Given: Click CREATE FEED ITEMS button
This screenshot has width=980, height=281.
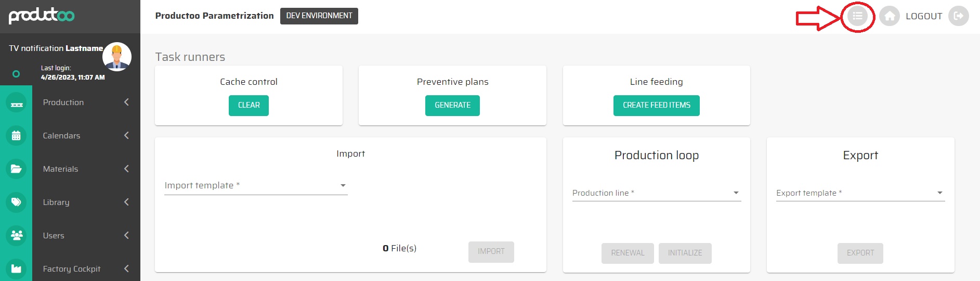Looking at the screenshot, I should tap(656, 106).
